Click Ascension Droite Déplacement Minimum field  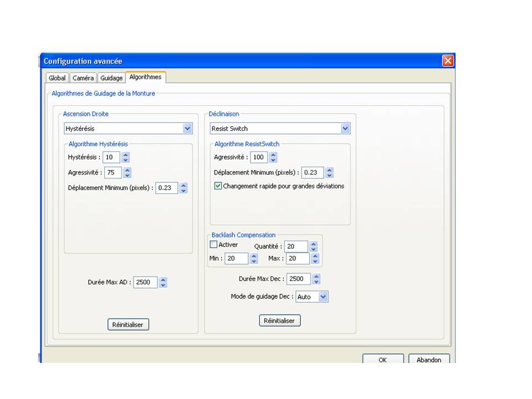tap(167, 188)
